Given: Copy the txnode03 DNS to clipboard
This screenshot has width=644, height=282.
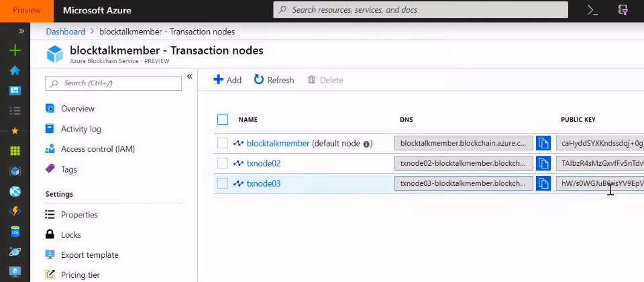Looking at the screenshot, I should tap(543, 183).
